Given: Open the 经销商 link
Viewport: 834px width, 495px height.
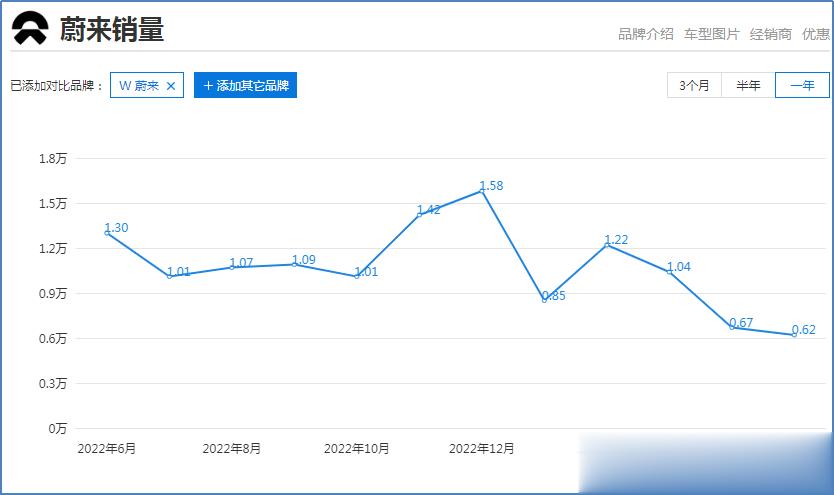Looking at the screenshot, I should [771, 34].
